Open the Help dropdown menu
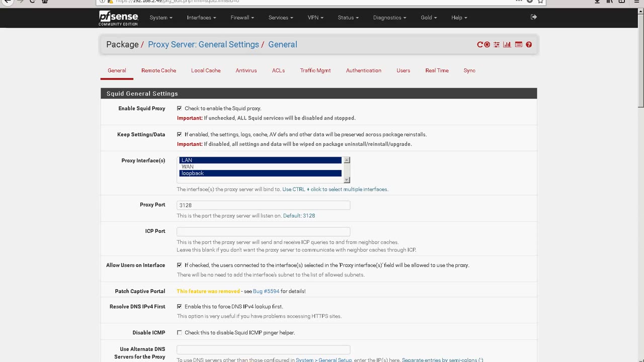 click(459, 18)
